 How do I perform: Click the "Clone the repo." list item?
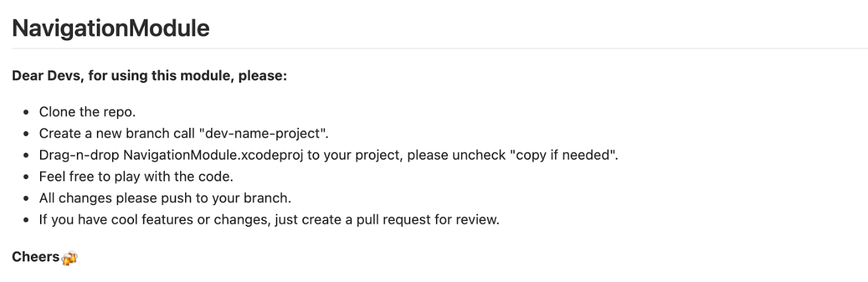point(87,112)
